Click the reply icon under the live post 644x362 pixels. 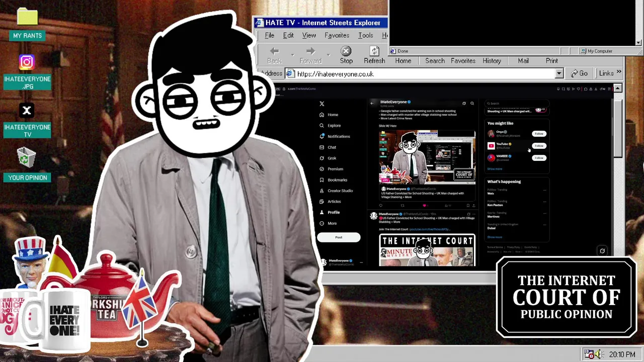tap(380, 205)
